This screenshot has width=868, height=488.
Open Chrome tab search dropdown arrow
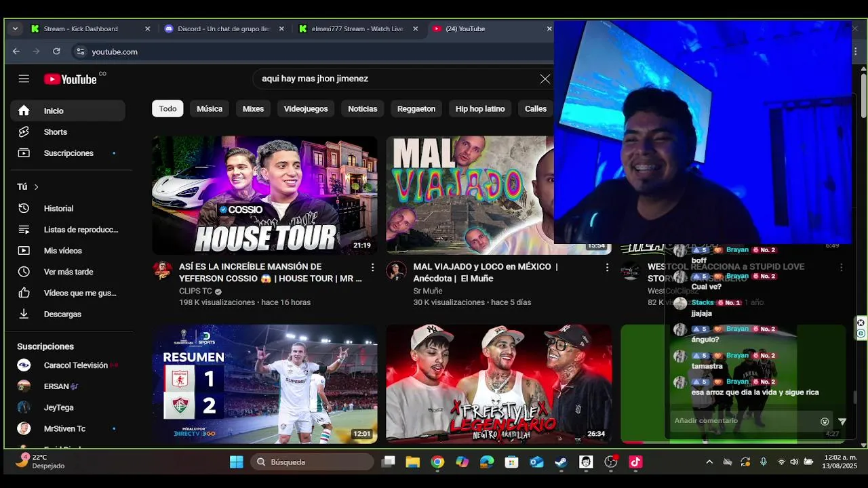15,28
